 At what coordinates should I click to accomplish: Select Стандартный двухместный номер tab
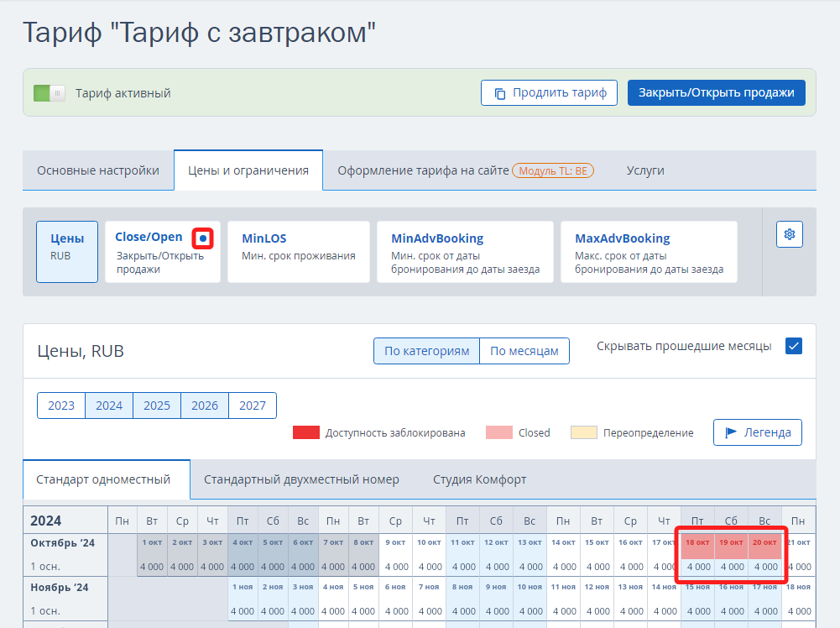301,479
